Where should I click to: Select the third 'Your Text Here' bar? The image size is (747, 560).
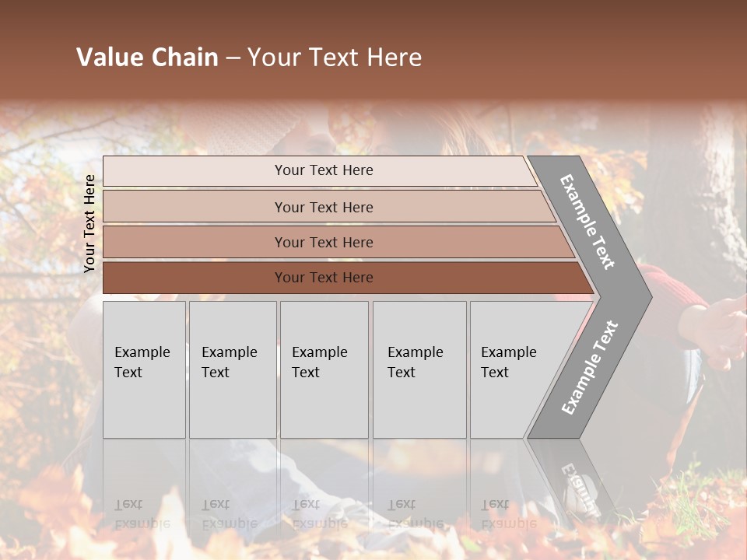(338, 242)
